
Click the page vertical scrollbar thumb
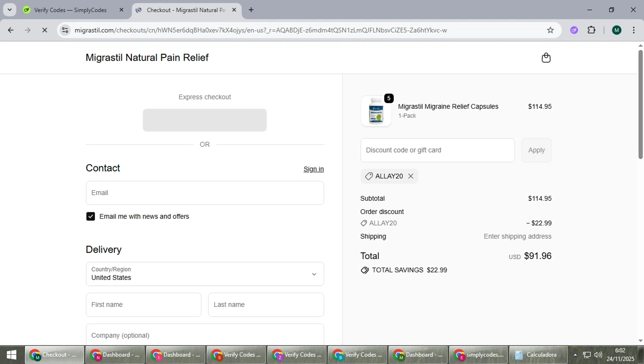pyautogui.click(x=640, y=104)
